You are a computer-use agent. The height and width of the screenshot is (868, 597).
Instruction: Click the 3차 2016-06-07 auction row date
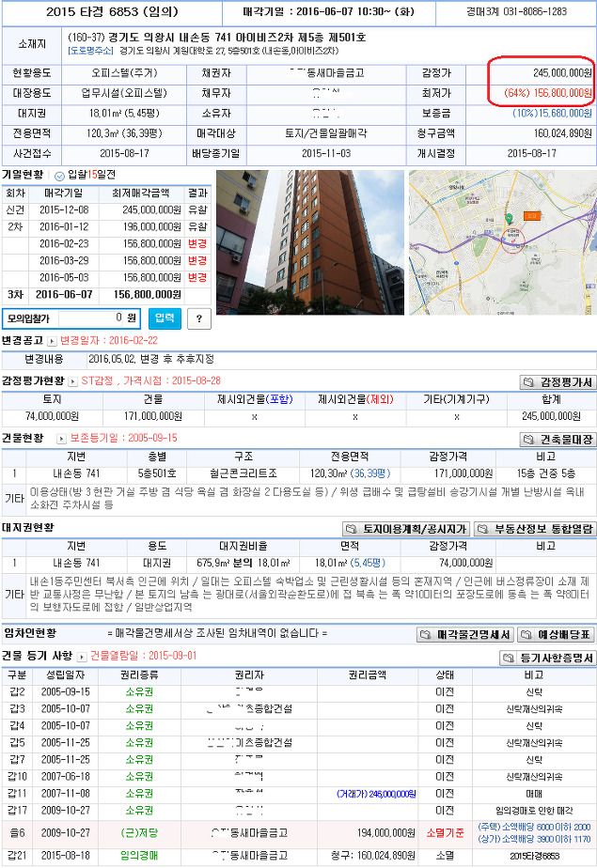coord(64,295)
